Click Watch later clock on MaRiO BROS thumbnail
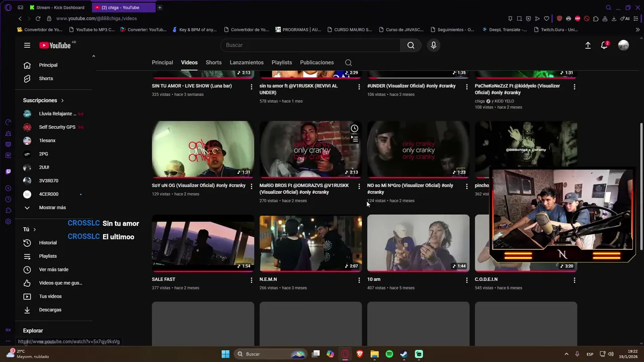This screenshot has width=644, height=362. (x=354, y=128)
